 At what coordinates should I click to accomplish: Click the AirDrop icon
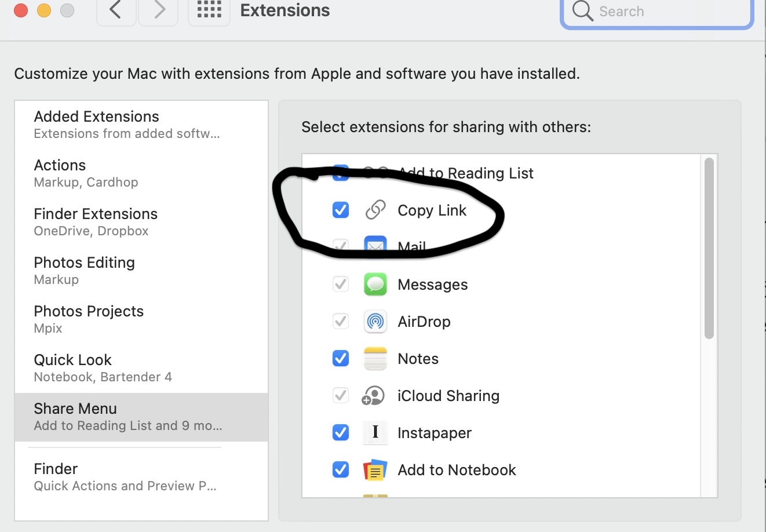tap(375, 322)
